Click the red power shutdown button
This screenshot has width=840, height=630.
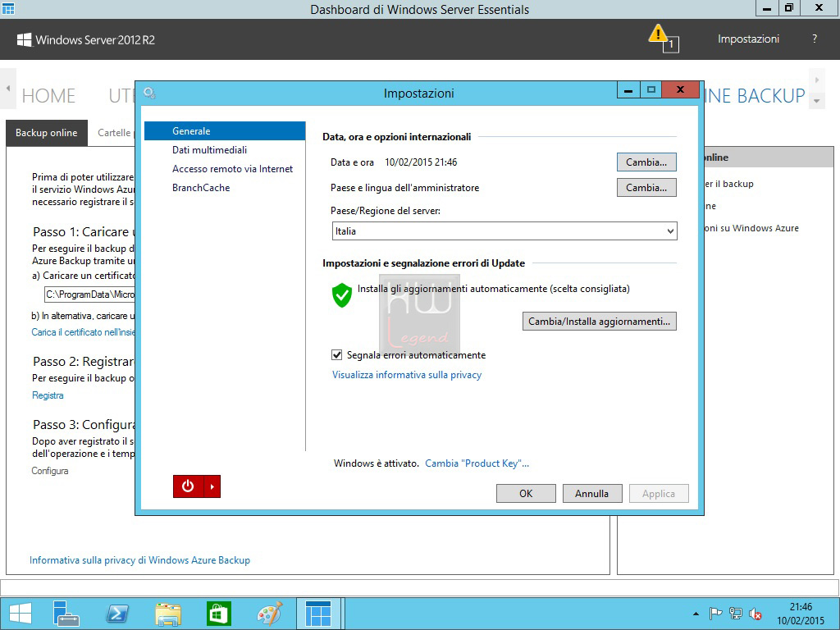[188, 486]
